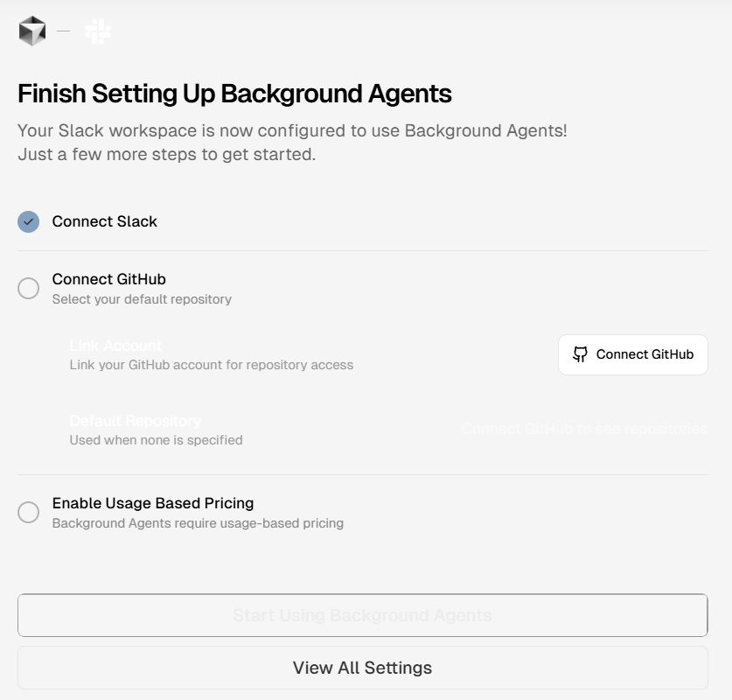Click View All Settings
Image resolution: width=732 pixels, height=700 pixels.
[x=362, y=668]
